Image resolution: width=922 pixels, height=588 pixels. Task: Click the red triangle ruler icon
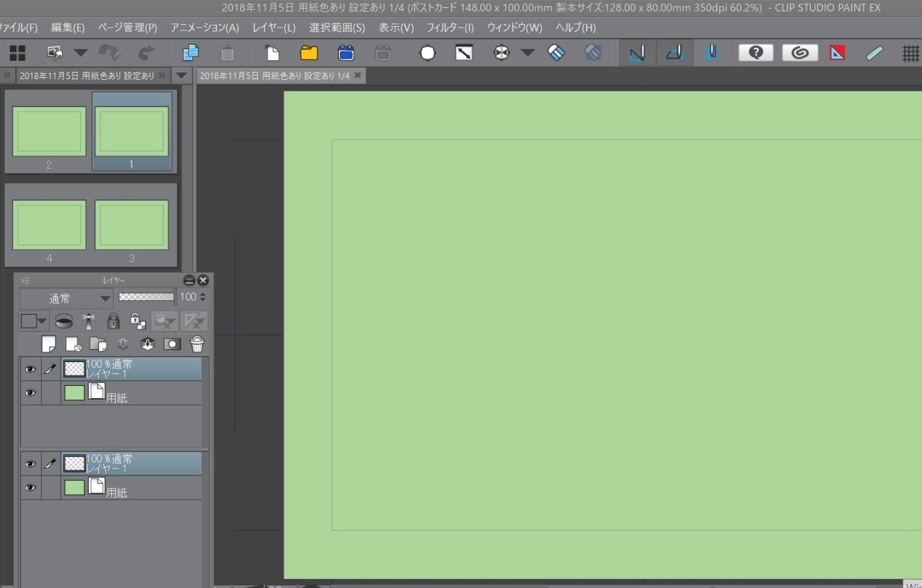click(x=838, y=53)
